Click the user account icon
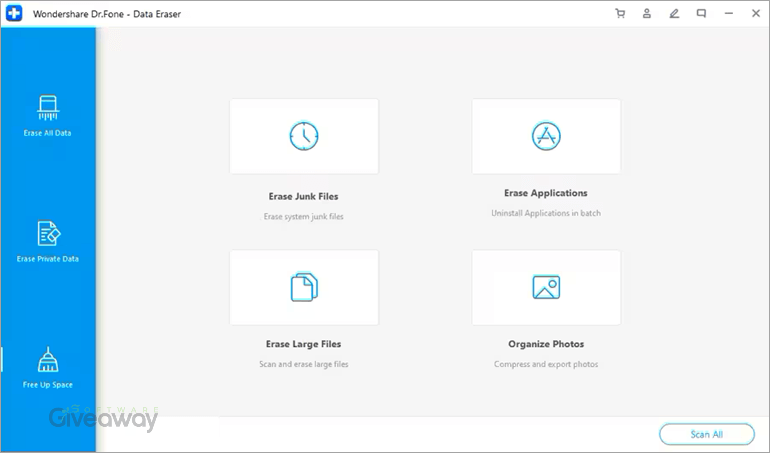 tap(647, 14)
